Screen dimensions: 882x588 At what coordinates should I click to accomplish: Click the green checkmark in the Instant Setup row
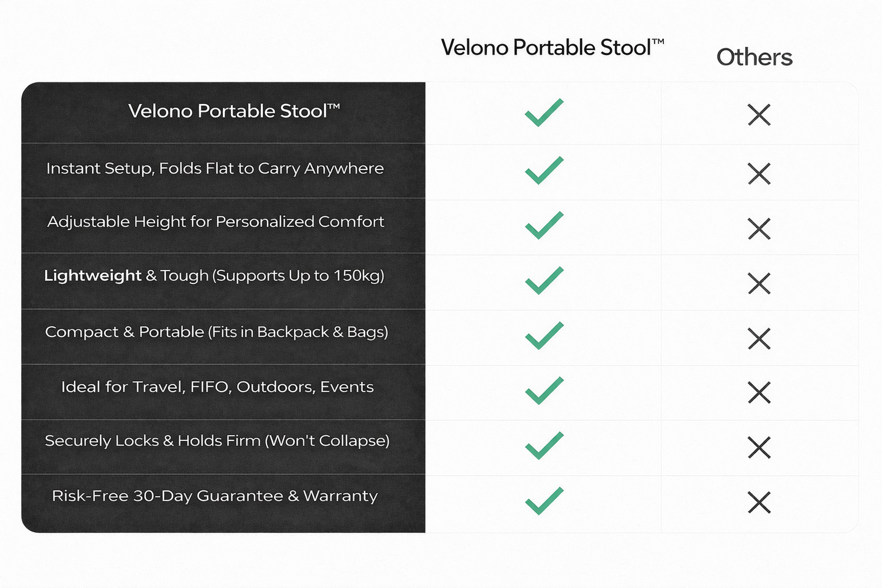click(544, 171)
